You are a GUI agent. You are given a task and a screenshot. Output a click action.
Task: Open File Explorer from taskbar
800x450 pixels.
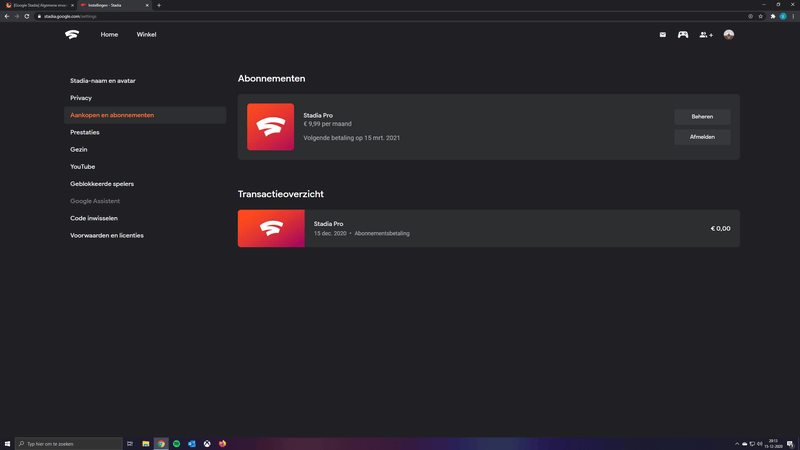coord(145,444)
